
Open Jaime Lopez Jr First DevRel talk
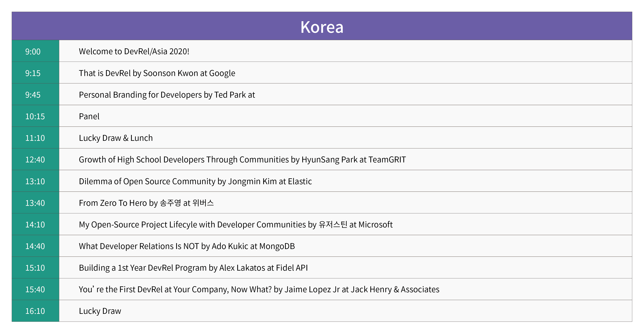coord(259,290)
